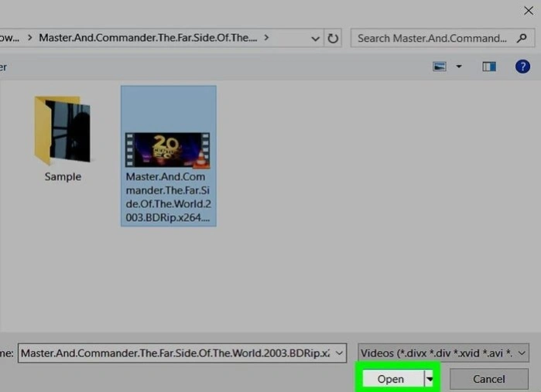Select the Sample folder icon
Screen dimensions: 541x392
tap(63, 131)
